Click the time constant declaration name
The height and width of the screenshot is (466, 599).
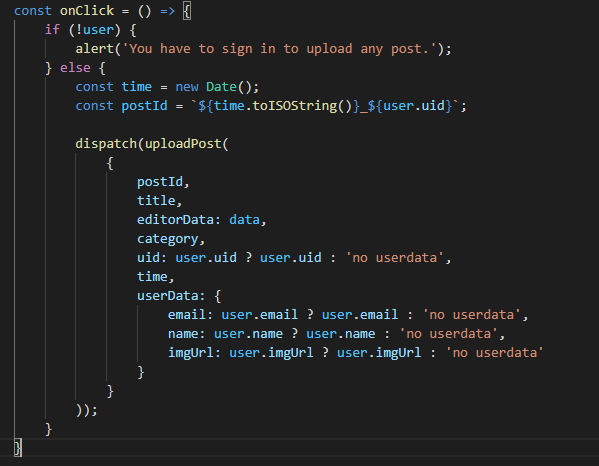click(x=137, y=87)
